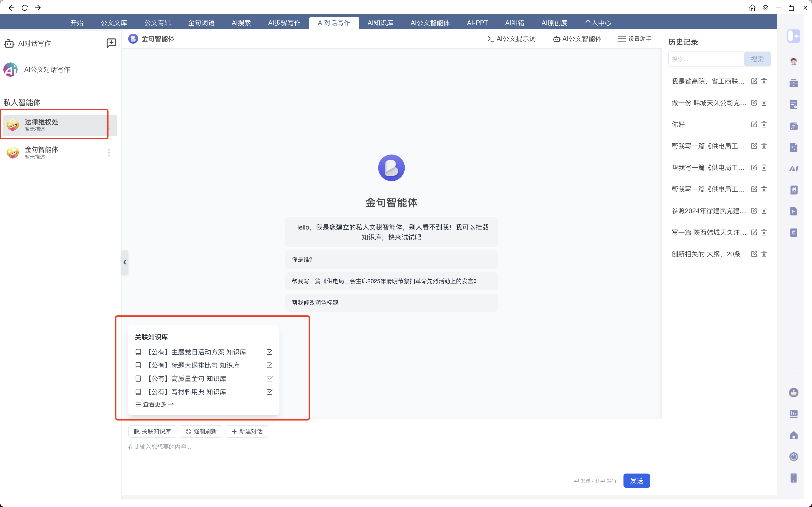Go to home via the top-right house icon
The height and width of the screenshot is (507, 812).
752,7
